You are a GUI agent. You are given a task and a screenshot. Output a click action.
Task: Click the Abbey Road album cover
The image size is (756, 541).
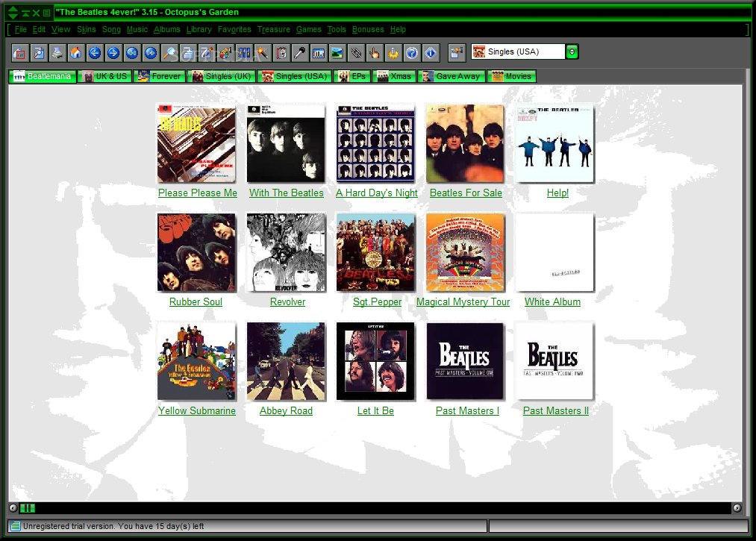pyautogui.click(x=286, y=361)
